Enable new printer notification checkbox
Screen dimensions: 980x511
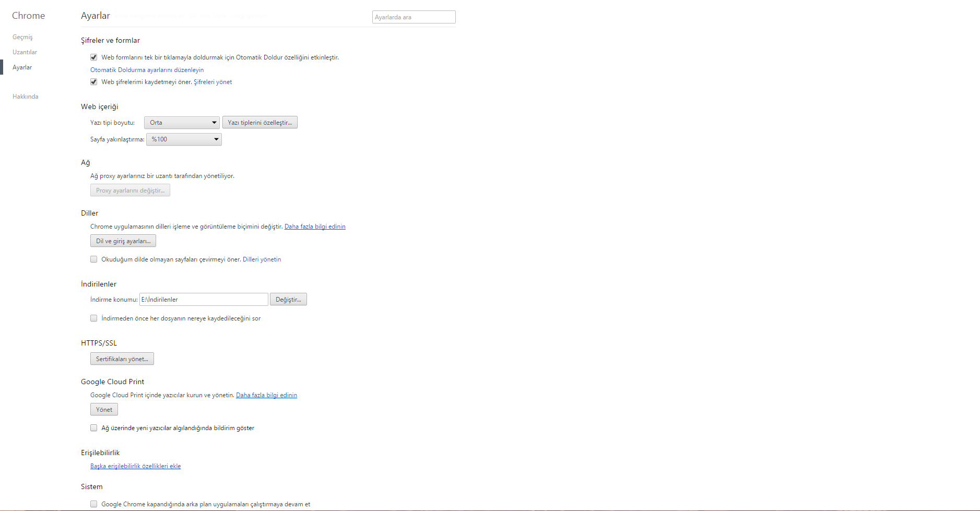94,428
